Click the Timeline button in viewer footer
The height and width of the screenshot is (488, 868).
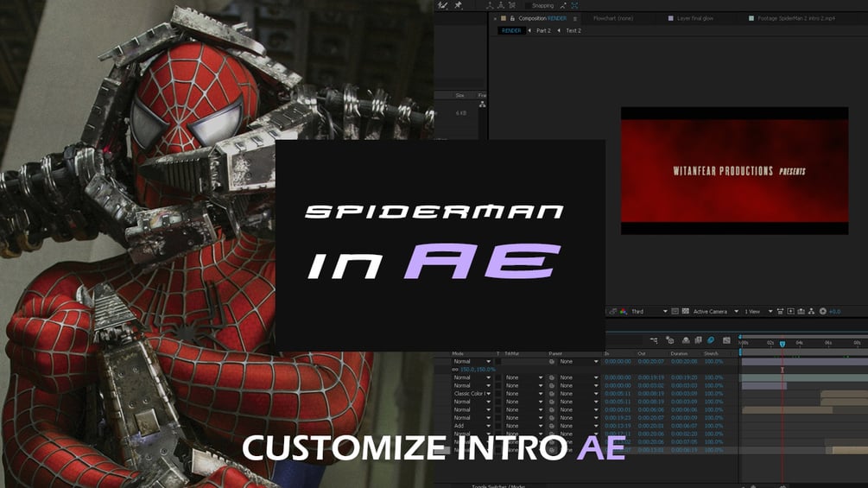point(801,312)
